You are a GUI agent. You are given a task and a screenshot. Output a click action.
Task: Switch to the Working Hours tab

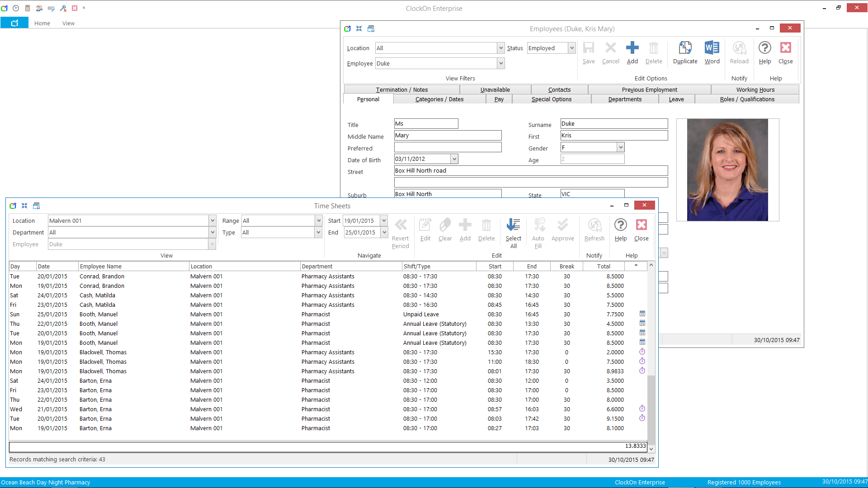(x=755, y=89)
